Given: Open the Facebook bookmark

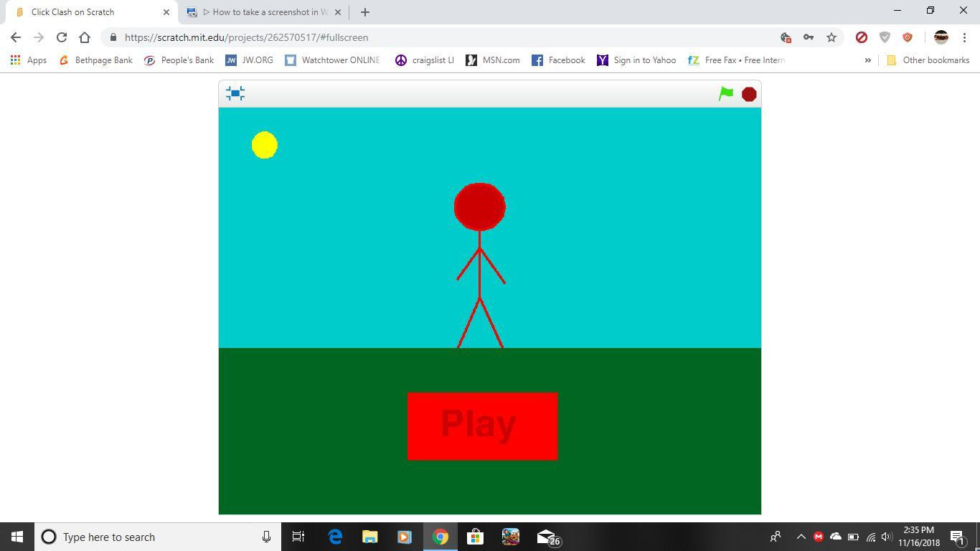Looking at the screenshot, I should tap(558, 60).
